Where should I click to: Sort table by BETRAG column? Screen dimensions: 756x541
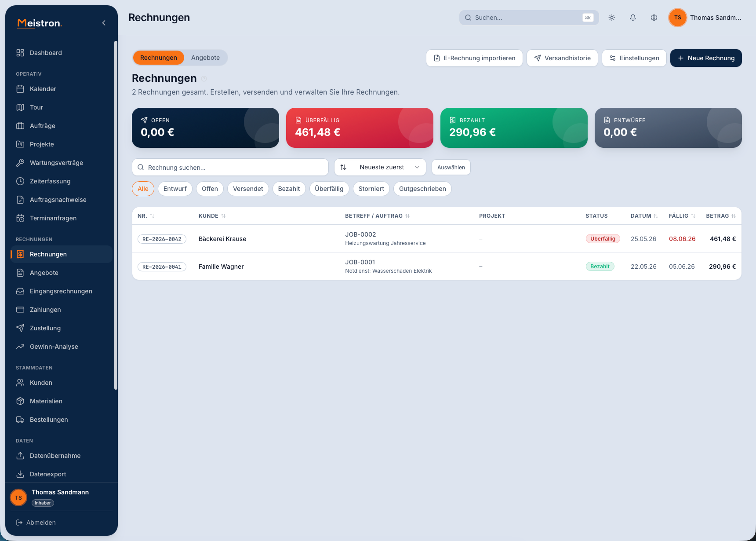coord(721,216)
